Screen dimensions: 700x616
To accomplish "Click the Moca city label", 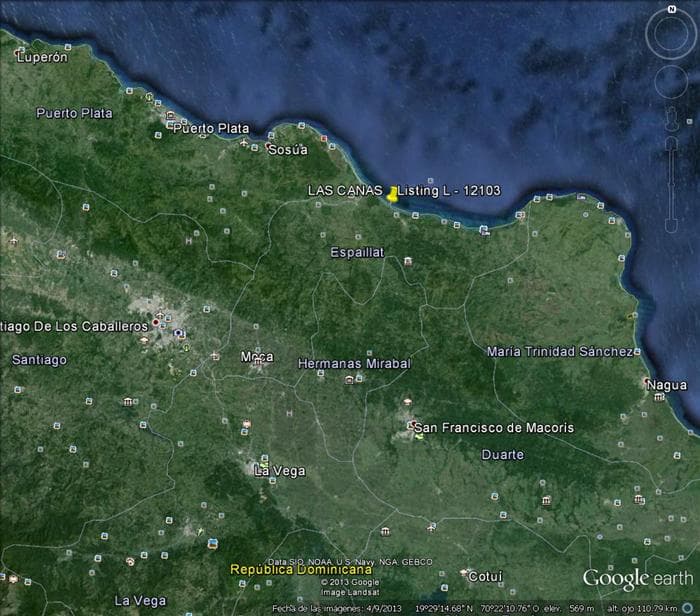I will click(256, 357).
